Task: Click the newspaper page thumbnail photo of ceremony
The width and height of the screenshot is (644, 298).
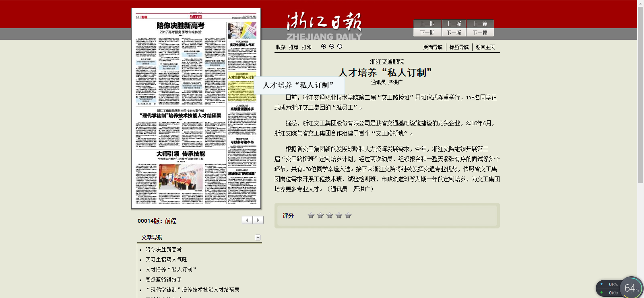Action: tap(180, 177)
